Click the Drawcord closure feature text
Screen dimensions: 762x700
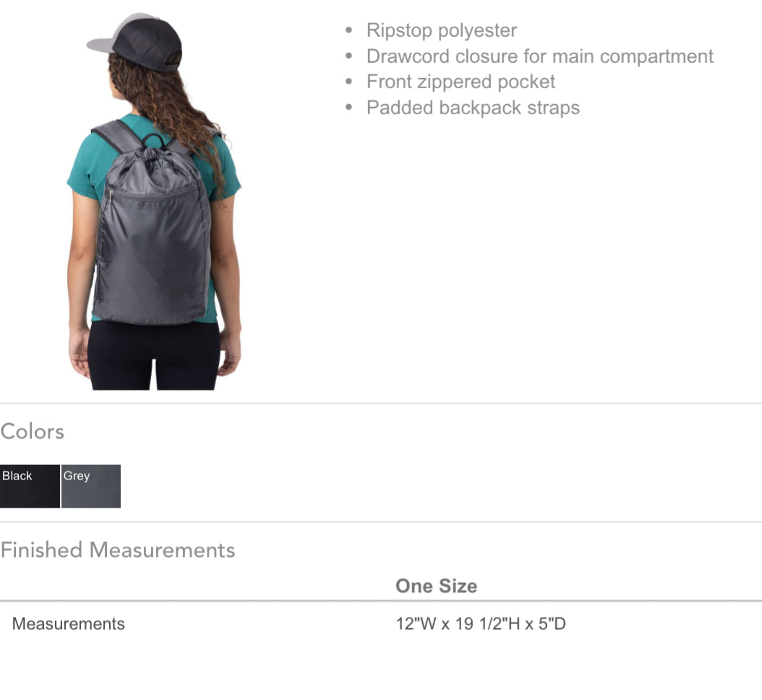540,56
